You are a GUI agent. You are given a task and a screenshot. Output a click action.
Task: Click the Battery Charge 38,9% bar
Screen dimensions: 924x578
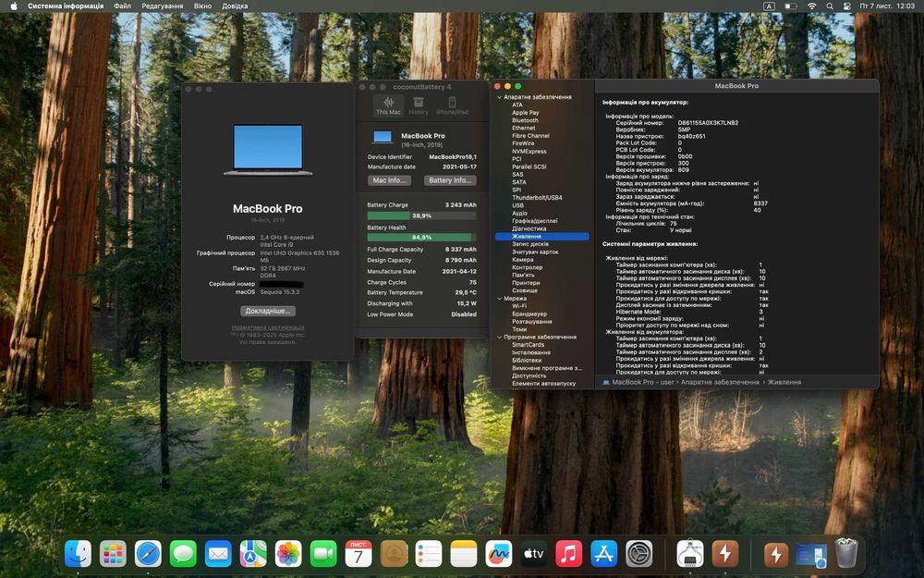coord(421,215)
